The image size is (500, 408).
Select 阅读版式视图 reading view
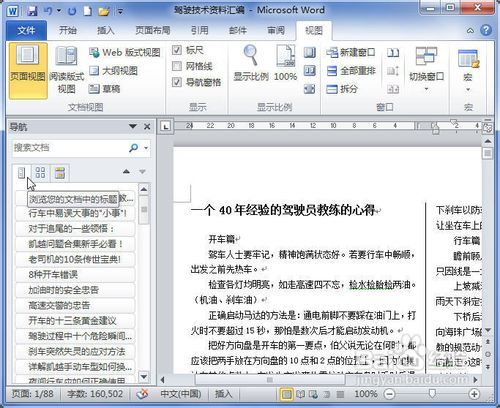tap(66, 70)
